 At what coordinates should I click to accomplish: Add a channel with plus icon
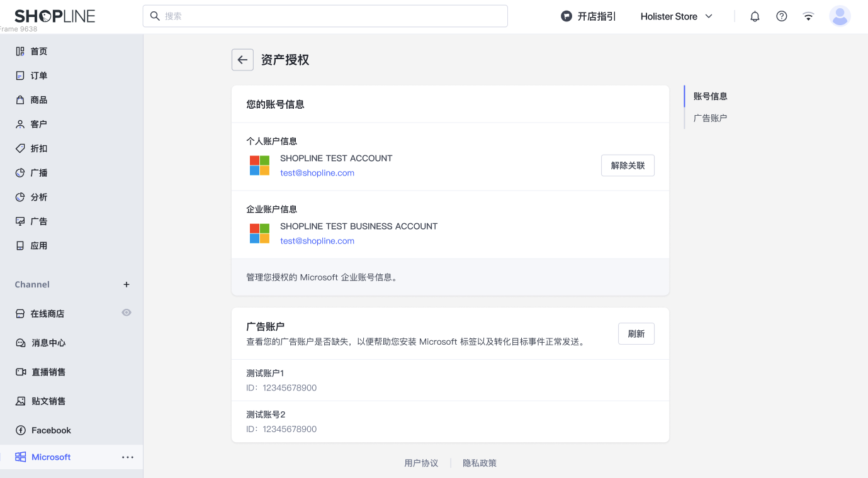pos(127,284)
